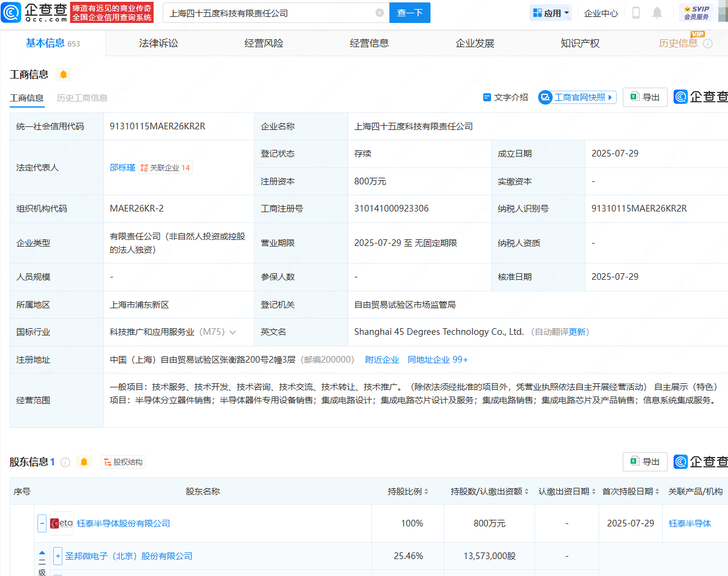This screenshot has width=728, height=576.
Task: Click the 13,573,000股 cell
Action: click(x=489, y=556)
